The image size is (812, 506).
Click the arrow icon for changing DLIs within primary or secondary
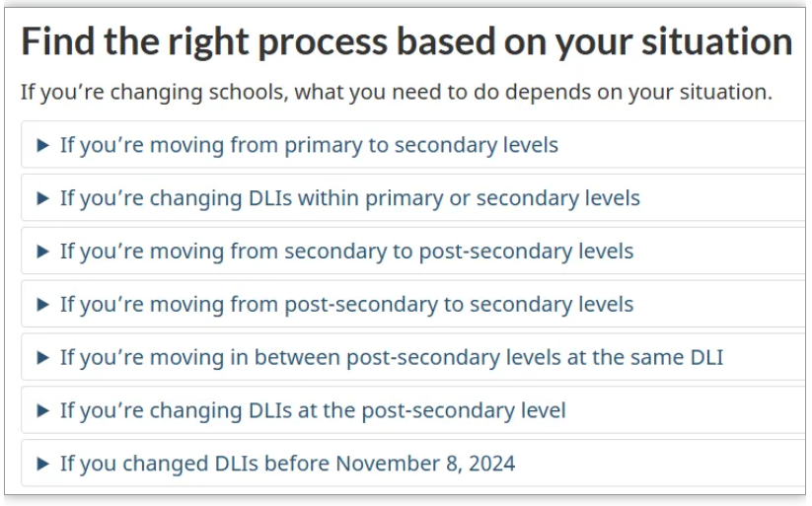[43, 198]
